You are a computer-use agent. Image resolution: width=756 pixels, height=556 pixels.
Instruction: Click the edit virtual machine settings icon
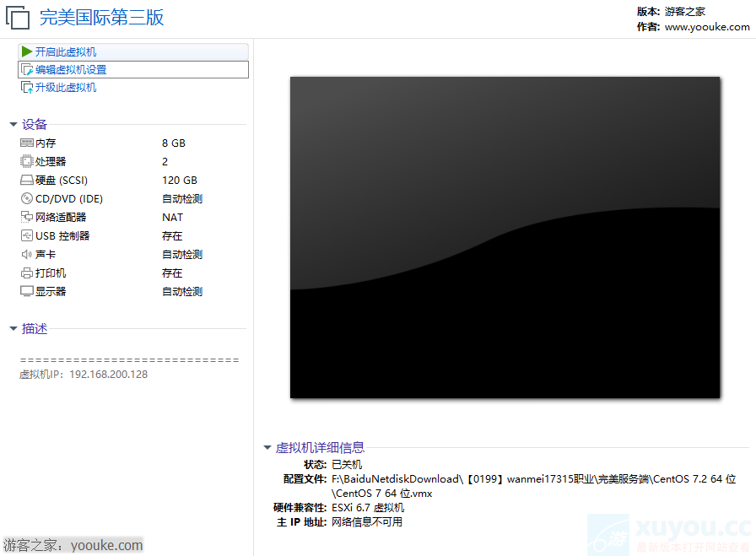coord(27,70)
